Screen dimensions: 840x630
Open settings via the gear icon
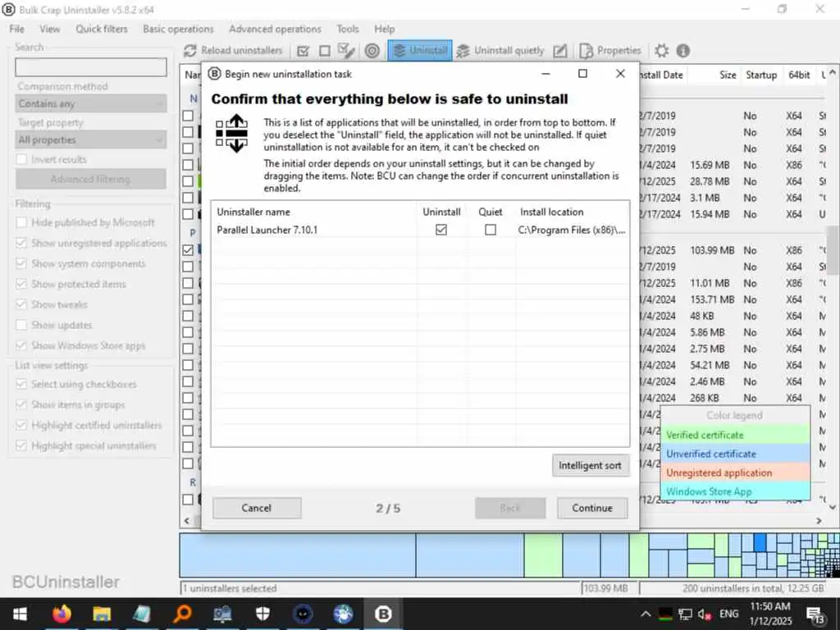coord(662,51)
